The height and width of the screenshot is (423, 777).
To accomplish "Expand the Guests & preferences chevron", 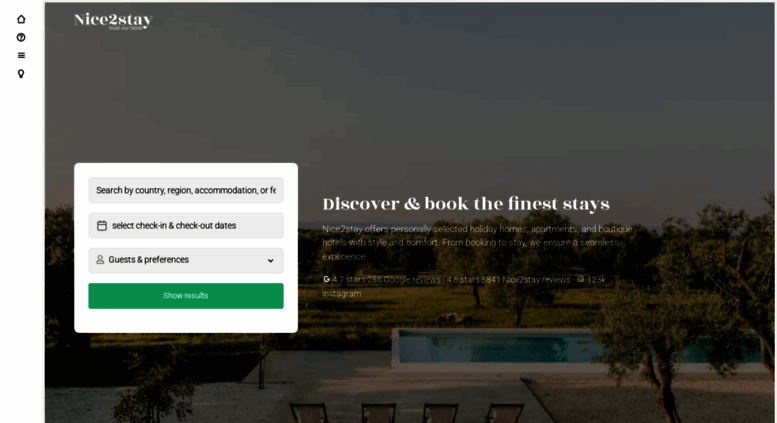I will [271, 261].
